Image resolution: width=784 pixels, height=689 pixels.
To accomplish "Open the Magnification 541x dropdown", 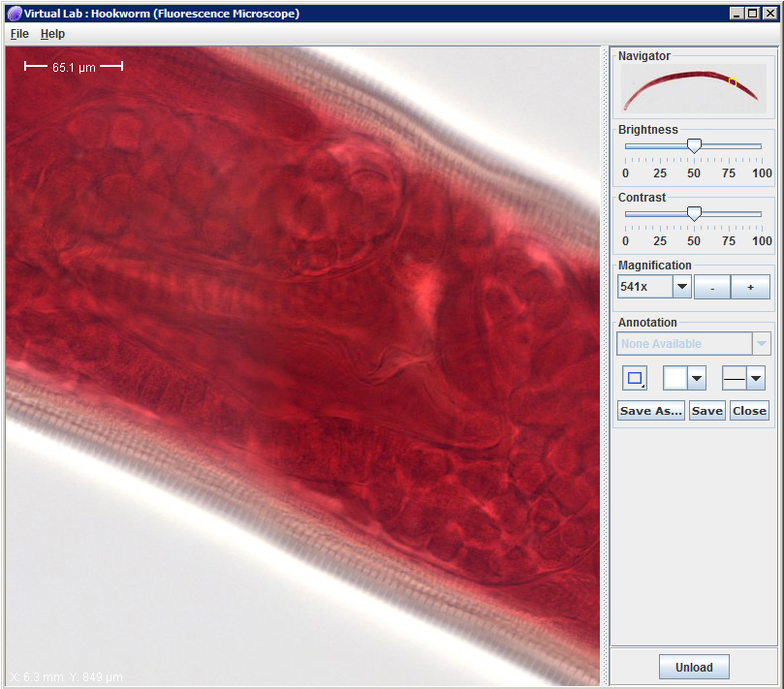I will pos(681,287).
